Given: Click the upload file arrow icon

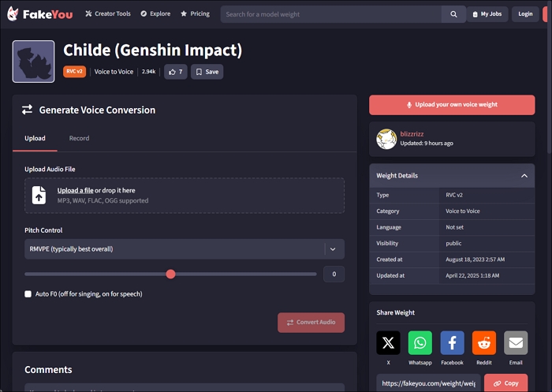Looking at the screenshot, I should pos(39,196).
